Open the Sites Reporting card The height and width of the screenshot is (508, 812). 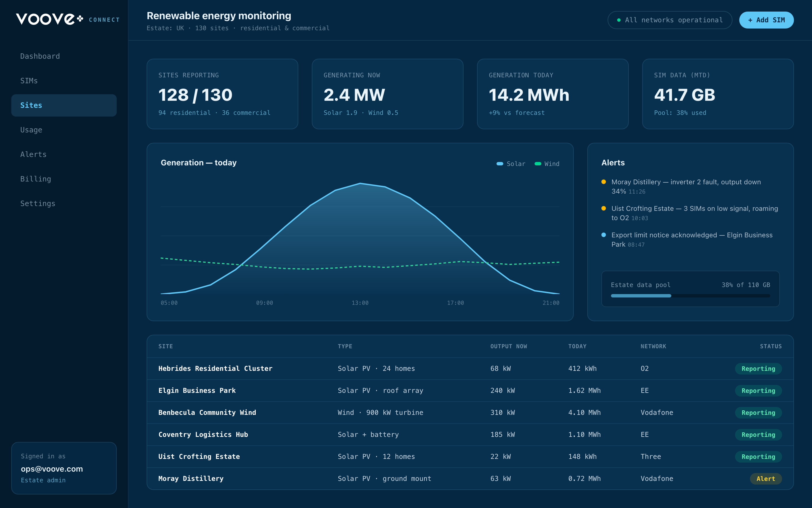222,94
